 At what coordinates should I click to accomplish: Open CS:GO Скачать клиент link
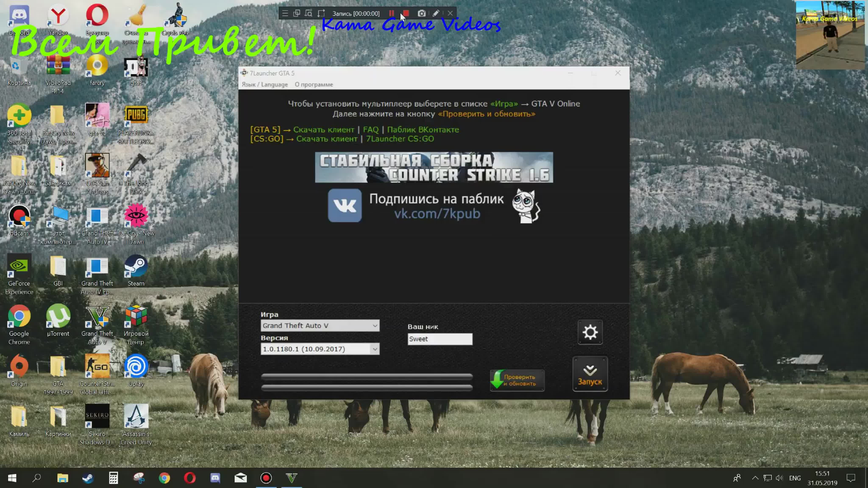[327, 139]
